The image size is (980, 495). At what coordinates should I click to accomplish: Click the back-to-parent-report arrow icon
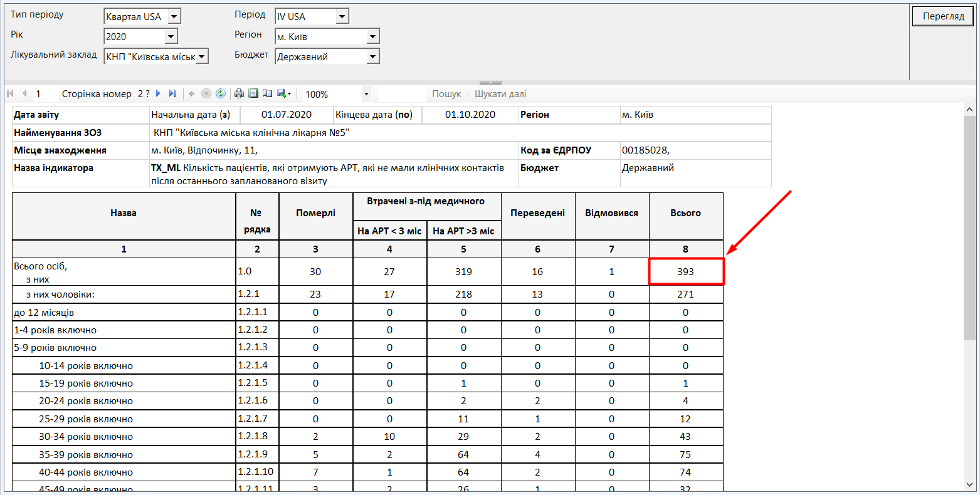point(192,94)
